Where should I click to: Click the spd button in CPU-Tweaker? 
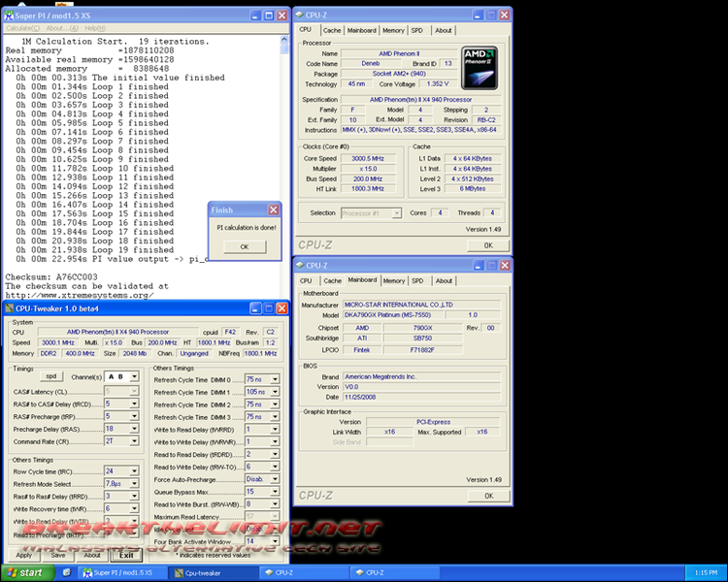[x=51, y=376]
